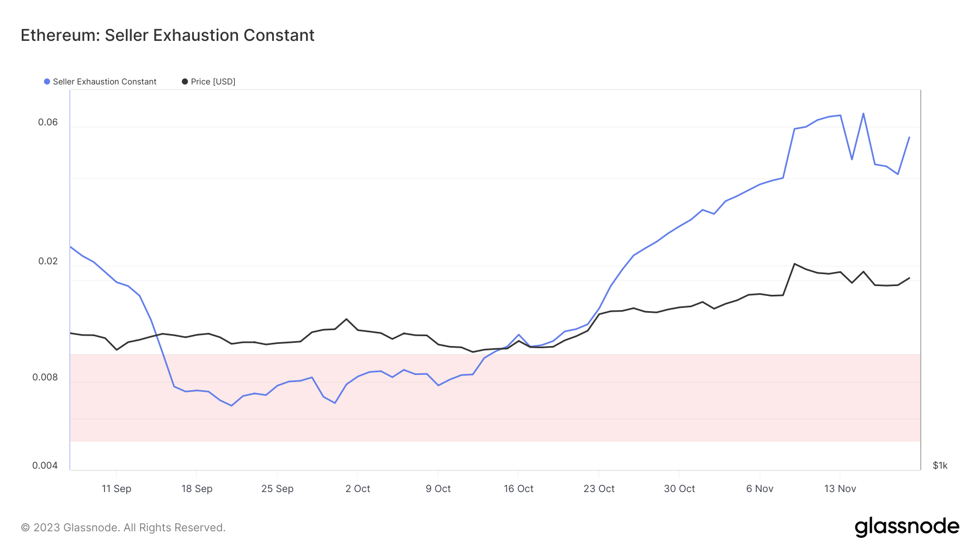The height and width of the screenshot is (552, 980).
Task: Select the 6 Nov date axis label
Action: coord(760,489)
